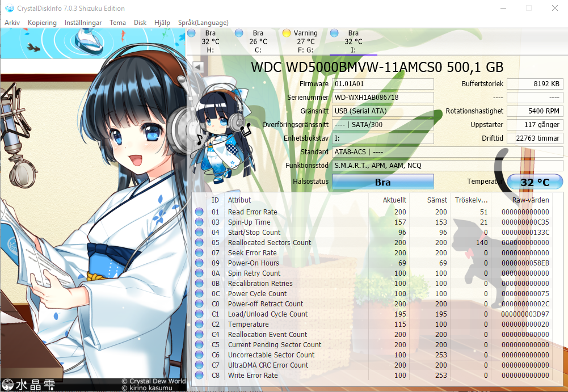568x392 pixels.
Task: Click the Uppstarter value 117 gånger
Action: (x=535, y=125)
